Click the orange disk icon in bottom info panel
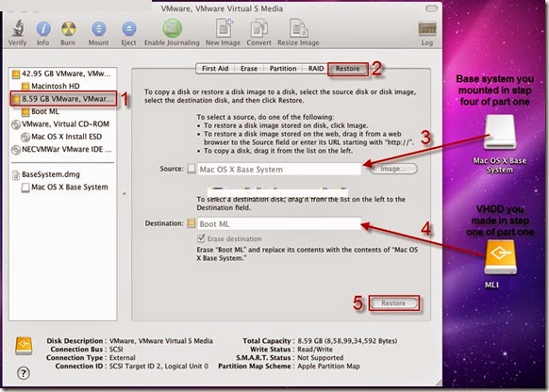Screen dimensions: 549x392 (x=24, y=346)
